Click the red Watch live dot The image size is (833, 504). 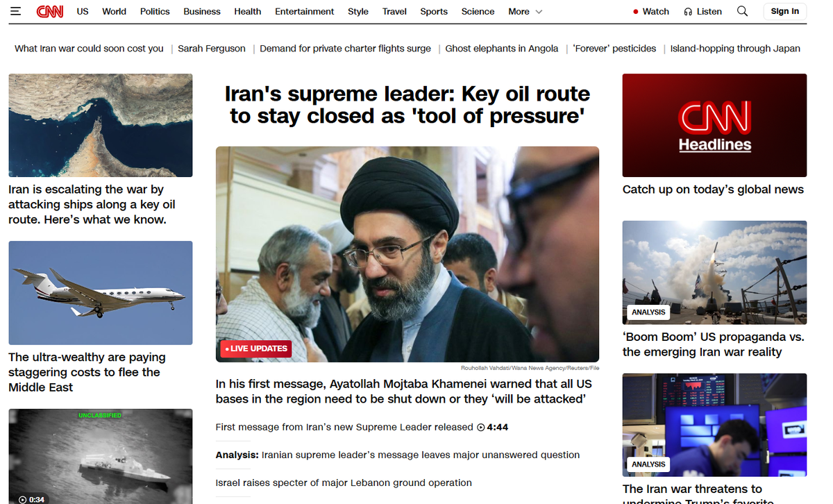(x=635, y=12)
